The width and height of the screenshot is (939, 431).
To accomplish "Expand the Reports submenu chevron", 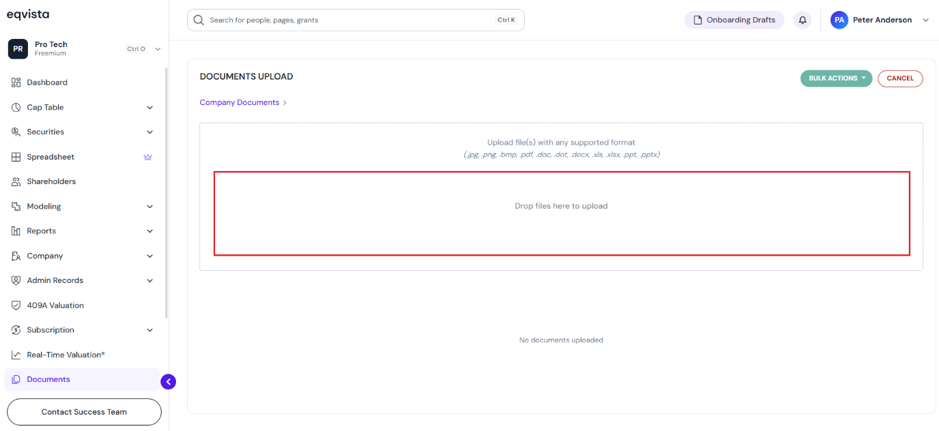I will click(x=150, y=231).
